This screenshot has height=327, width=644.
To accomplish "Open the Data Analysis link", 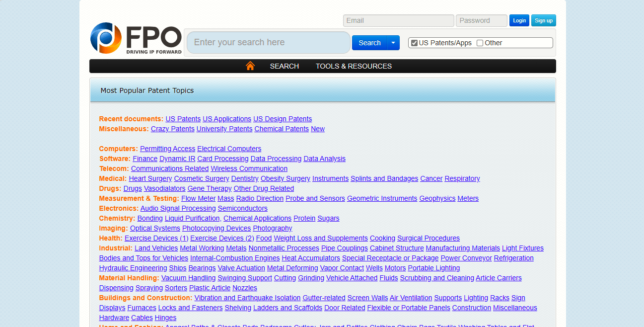I will [x=325, y=159].
